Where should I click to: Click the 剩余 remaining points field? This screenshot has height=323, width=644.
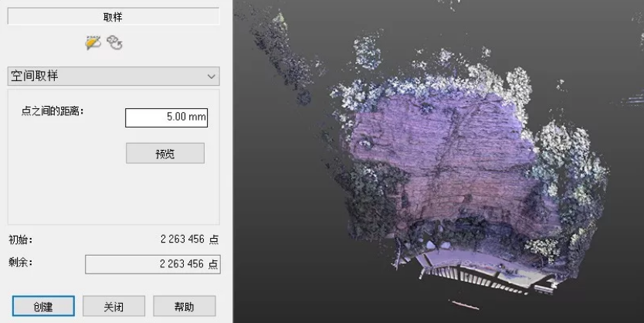pos(152,264)
